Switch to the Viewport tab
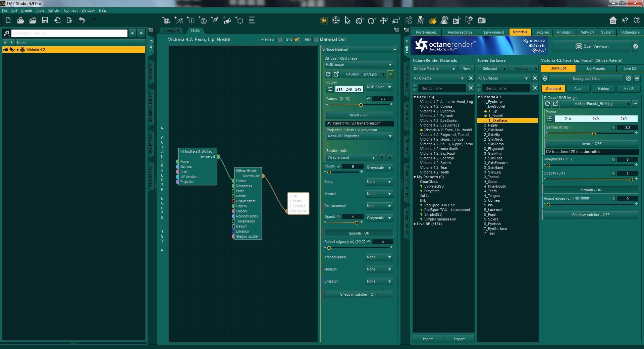This screenshot has width=644, height=349. click(171, 31)
